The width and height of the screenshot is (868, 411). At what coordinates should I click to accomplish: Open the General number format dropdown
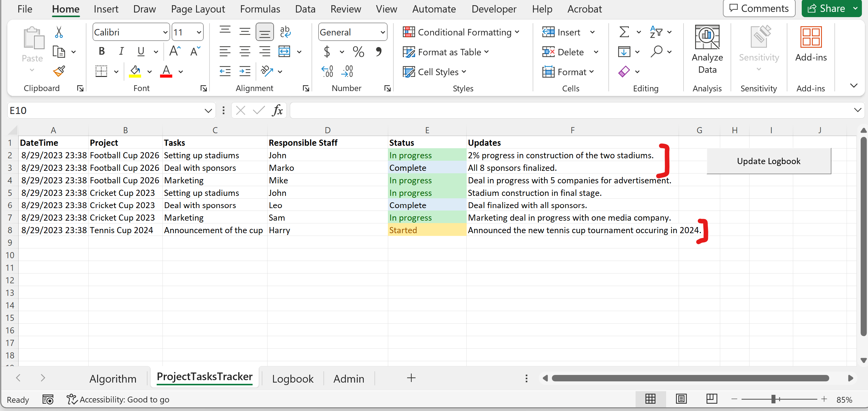pyautogui.click(x=382, y=32)
